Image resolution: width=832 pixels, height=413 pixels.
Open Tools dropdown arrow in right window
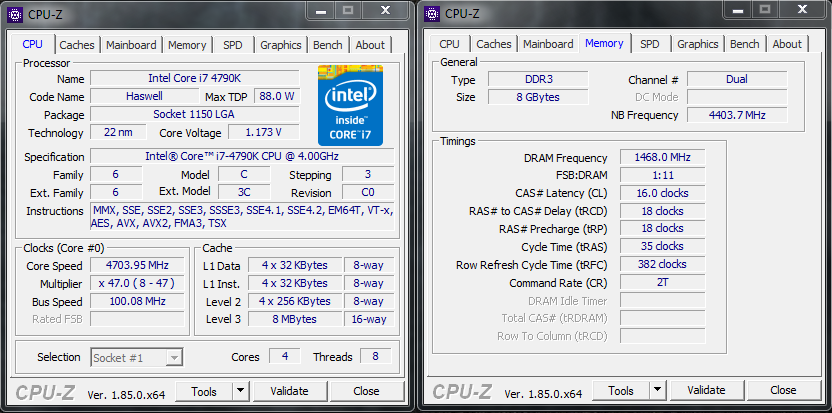point(657,390)
